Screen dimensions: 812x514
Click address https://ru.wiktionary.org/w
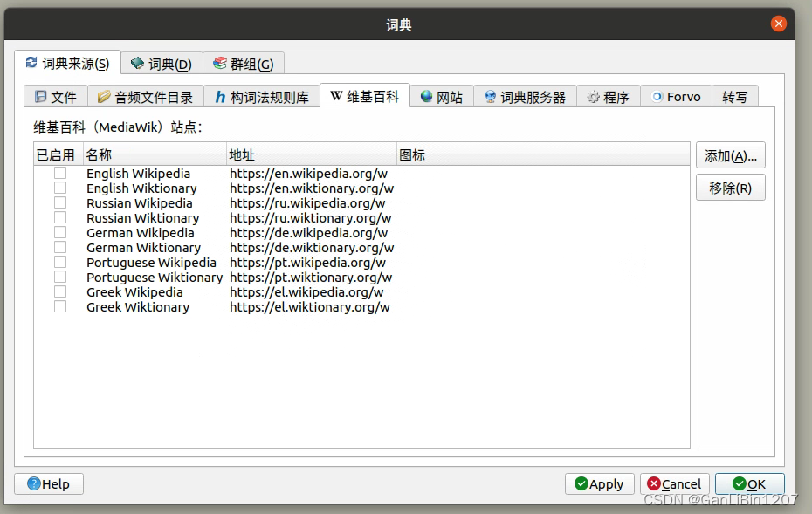pyautogui.click(x=311, y=218)
